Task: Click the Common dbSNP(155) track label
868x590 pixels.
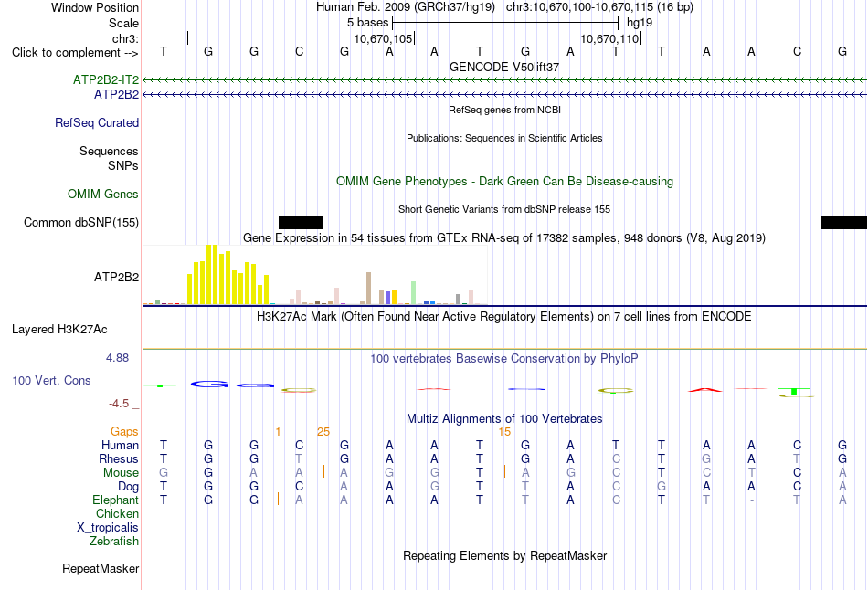Action: [81, 223]
